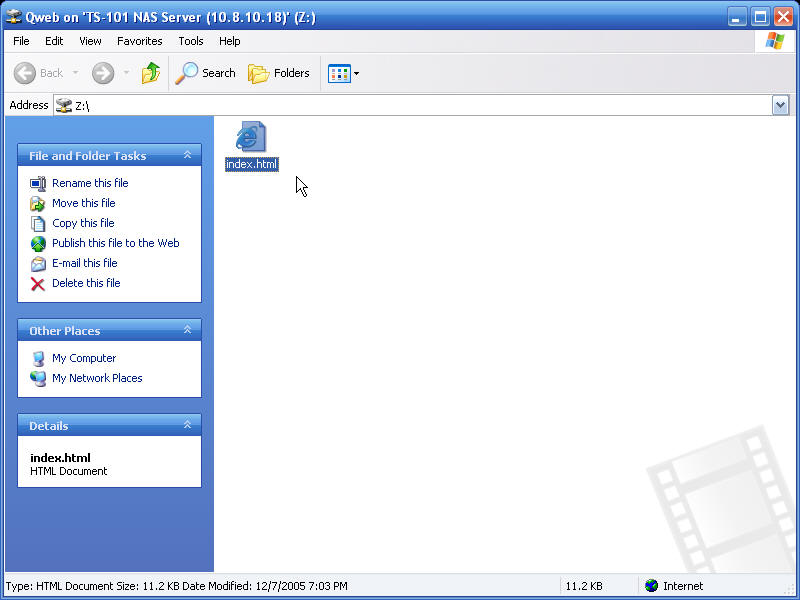Screen dimensions: 800x600
Task: Toggle the Folders pane button
Action: (x=279, y=73)
